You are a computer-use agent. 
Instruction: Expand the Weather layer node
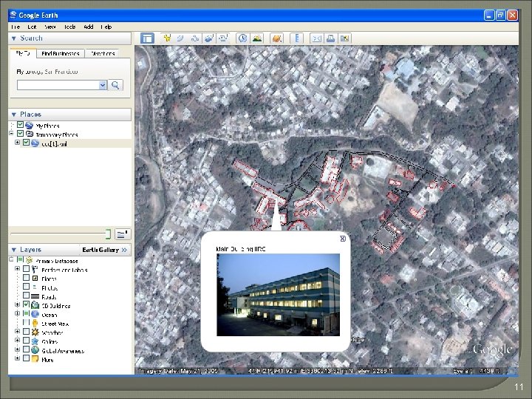17,331
